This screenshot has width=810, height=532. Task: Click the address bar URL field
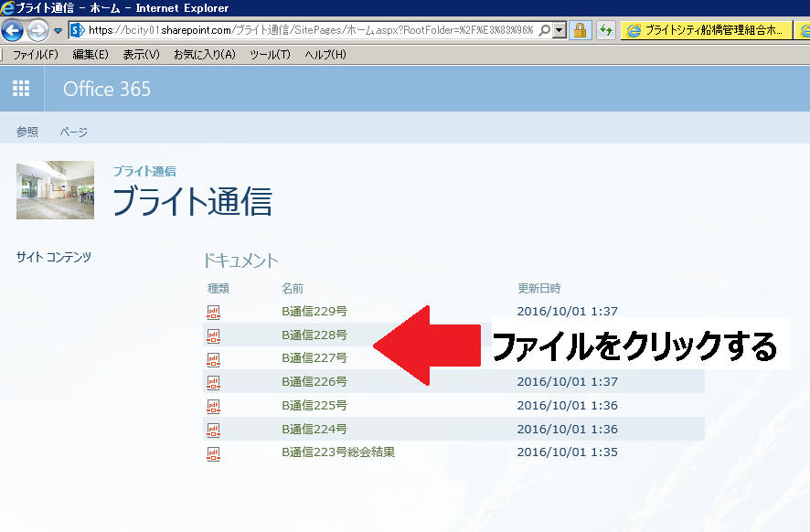tap(311, 30)
